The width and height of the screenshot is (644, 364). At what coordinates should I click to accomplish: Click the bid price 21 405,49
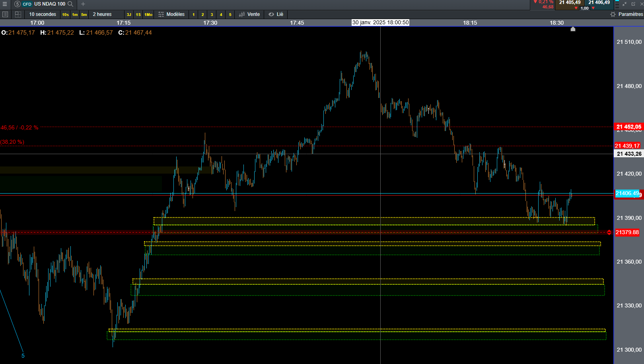(570, 2)
